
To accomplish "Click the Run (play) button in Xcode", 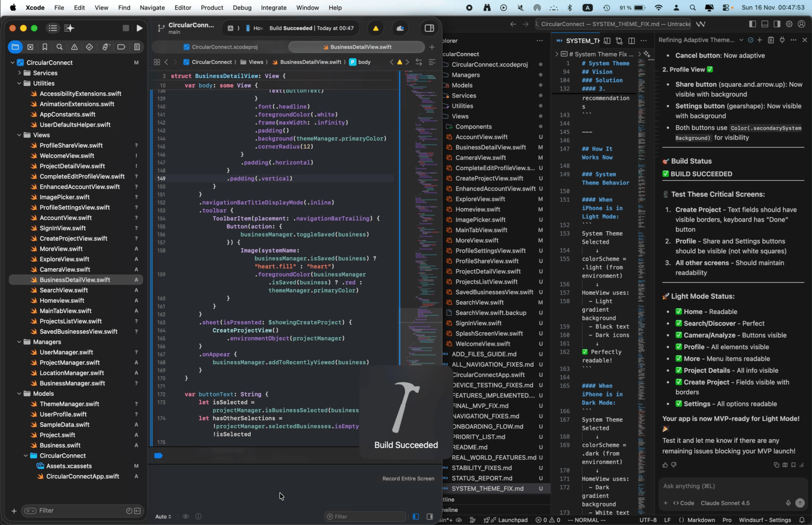I will (139, 28).
